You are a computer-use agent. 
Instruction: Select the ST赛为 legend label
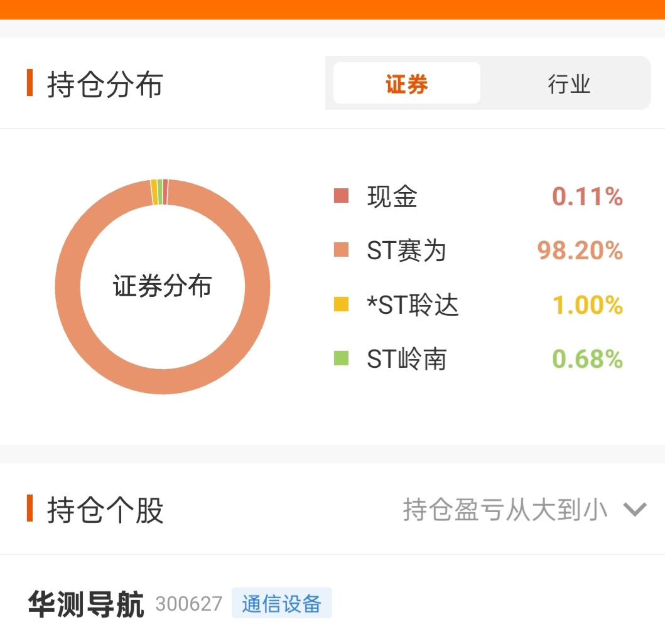point(406,251)
